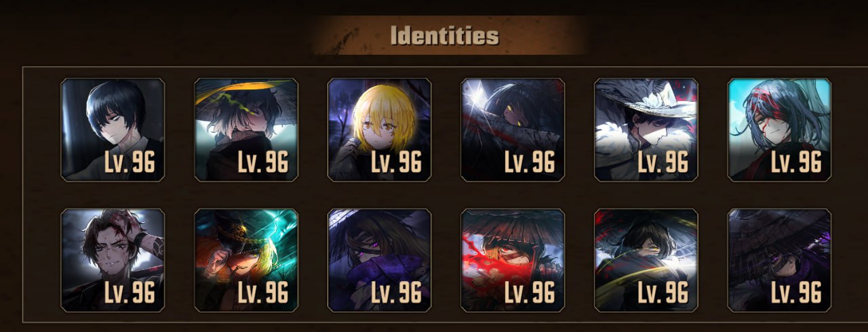The image size is (868, 332).
Task: Choose the straw-hat identity with yellow lightning
Action: pyautogui.click(x=246, y=130)
